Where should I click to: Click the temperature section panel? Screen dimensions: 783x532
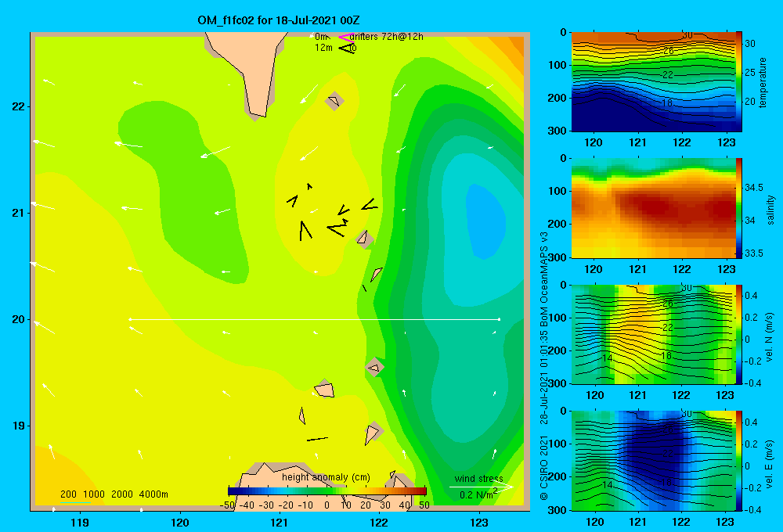point(653,82)
